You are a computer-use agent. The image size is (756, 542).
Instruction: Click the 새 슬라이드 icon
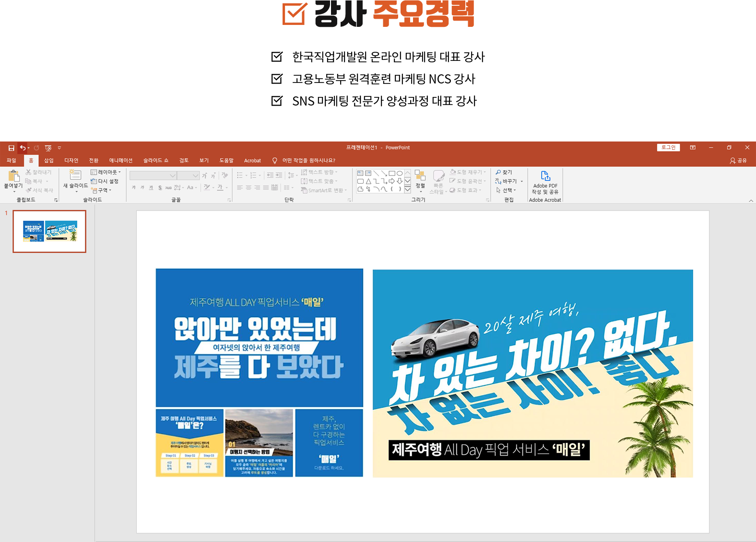pyautogui.click(x=75, y=175)
